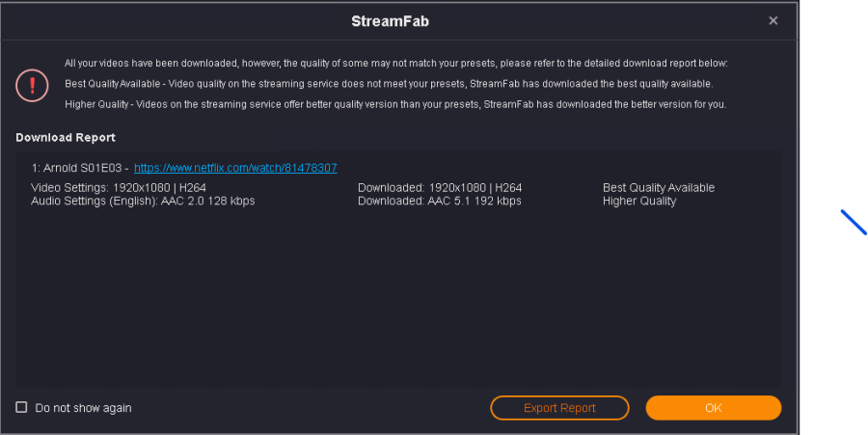Open the Netflix watch link for Arnold S01E03
Image resolution: width=868 pixels, height=435 pixels.
[x=235, y=168]
